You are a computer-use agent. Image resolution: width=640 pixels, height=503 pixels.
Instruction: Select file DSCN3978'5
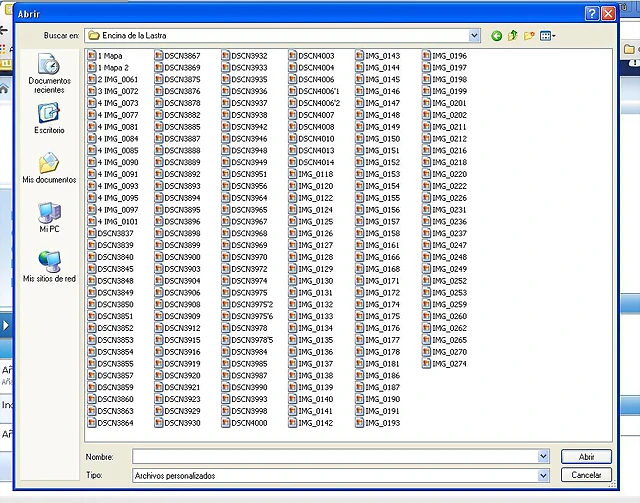(247, 340)
